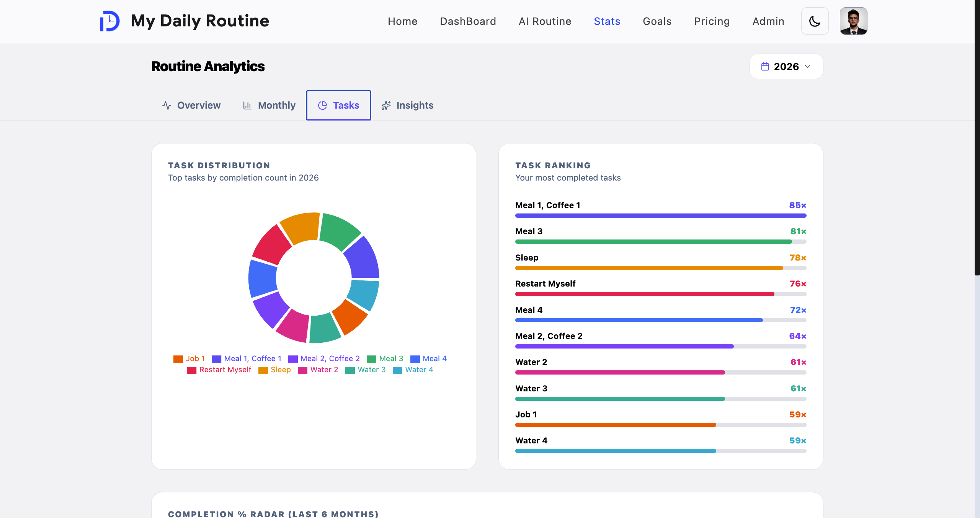This screenshot has height=518, width=980.
Task: Click Water 4 in ranking list
Action: 531,441
